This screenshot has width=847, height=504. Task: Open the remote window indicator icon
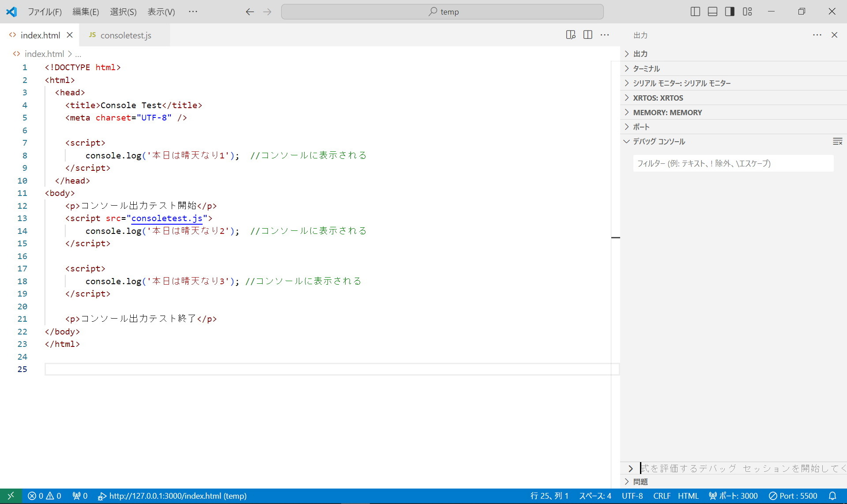click(x=11, y=496)
